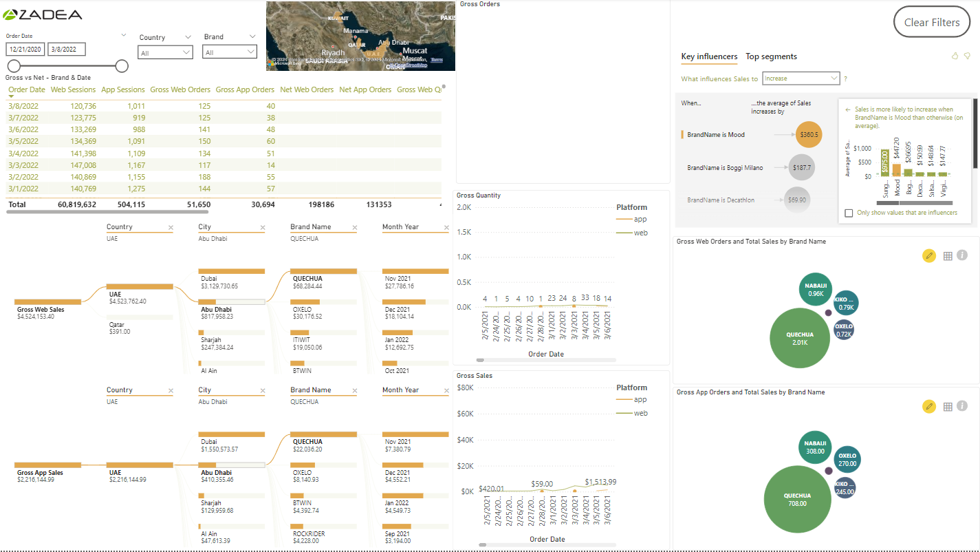Remove City level from Gross Web Sales tree
Viewport: 980px width, 552px height.
pyautogui.click(x=262, y=227)
